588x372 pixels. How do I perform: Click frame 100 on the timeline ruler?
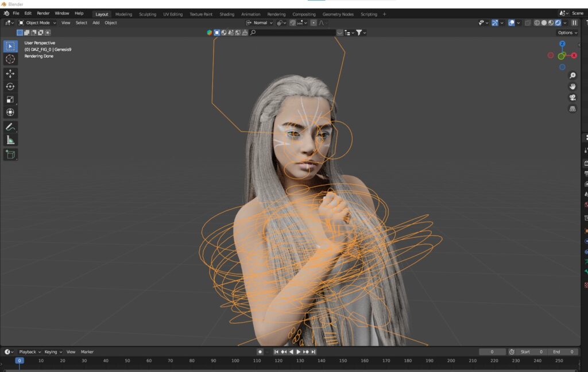coord(235,361)
